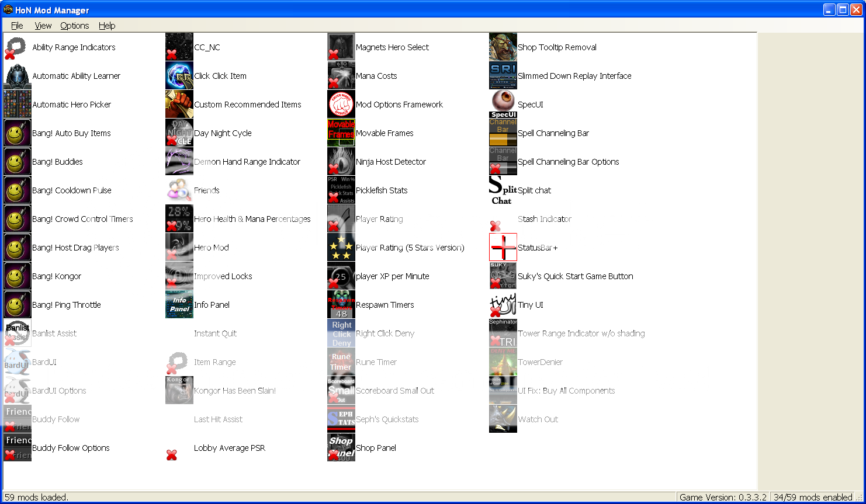Select the 'CC_NC' mod label

(207, 47)
